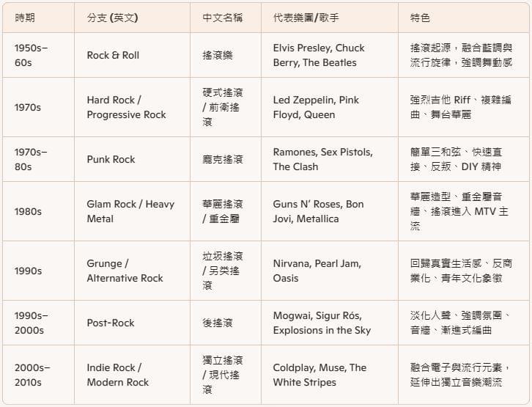Image resolution: width=532 pixels, height=407 pixels.
Task: Select the Mogwai, Sigur Rós cell
Action: pos(330,323)
